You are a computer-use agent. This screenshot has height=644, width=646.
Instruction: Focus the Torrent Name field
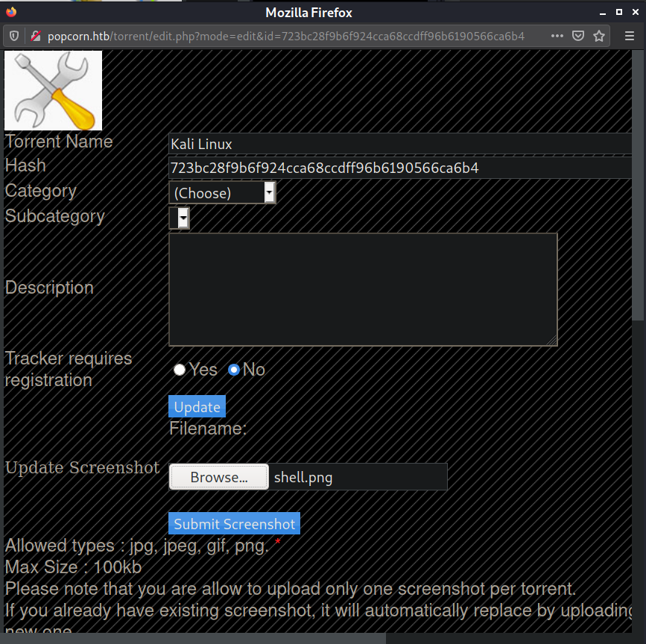click(400, 144)
